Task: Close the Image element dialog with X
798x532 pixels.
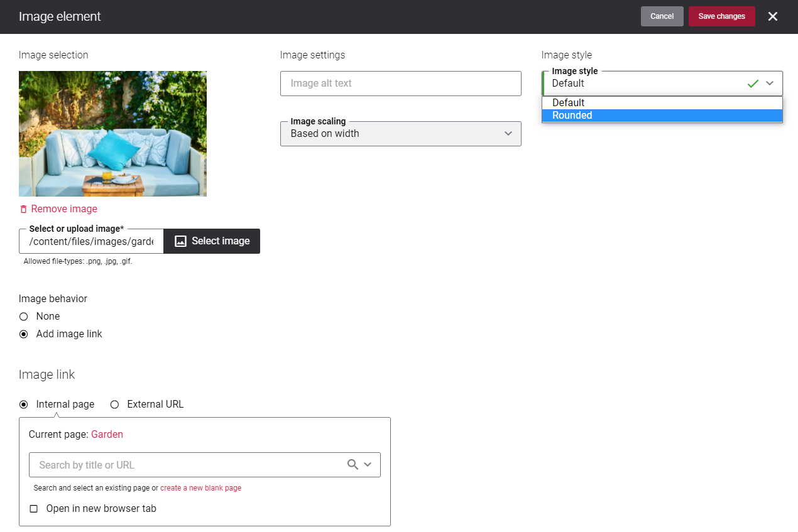Action: [773, 16]
